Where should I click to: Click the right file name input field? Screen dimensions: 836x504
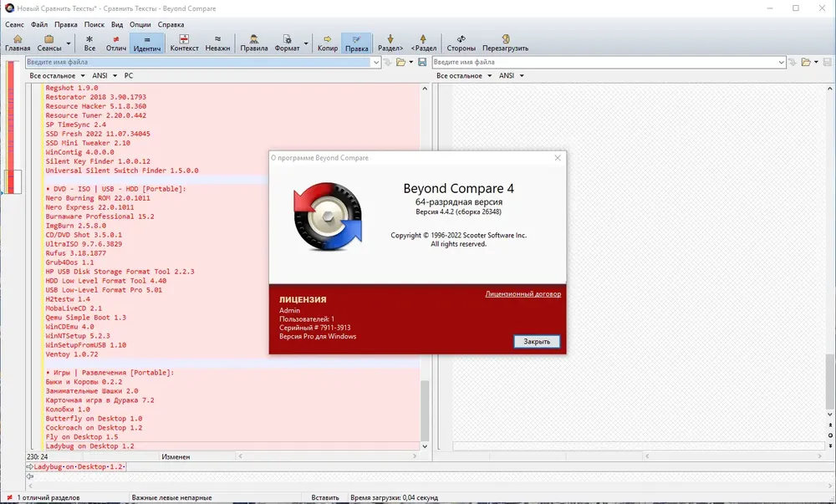point(604,63)
